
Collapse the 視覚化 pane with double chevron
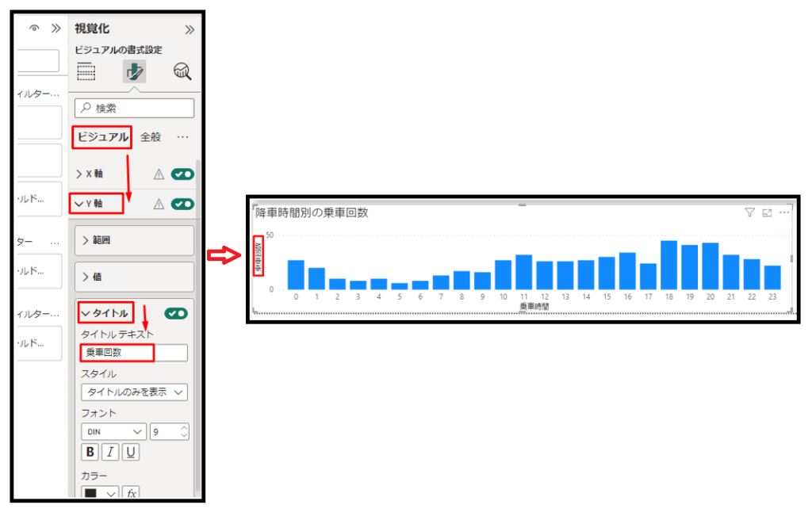point(190,29)
